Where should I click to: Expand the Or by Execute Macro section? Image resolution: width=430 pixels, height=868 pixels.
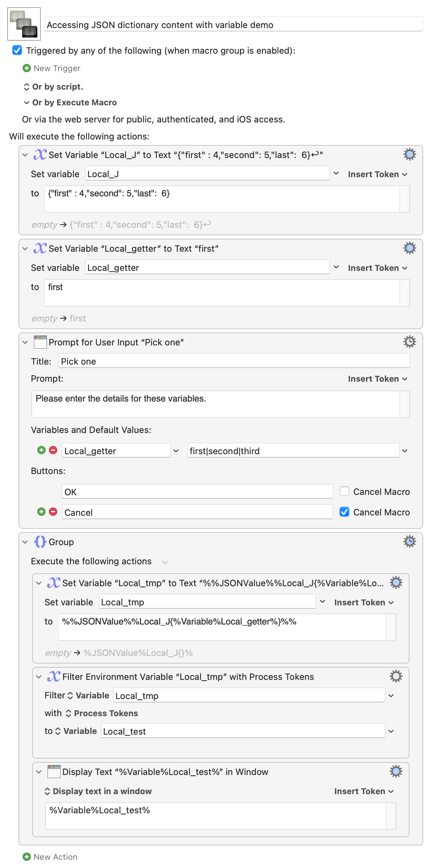click(26, 103)
